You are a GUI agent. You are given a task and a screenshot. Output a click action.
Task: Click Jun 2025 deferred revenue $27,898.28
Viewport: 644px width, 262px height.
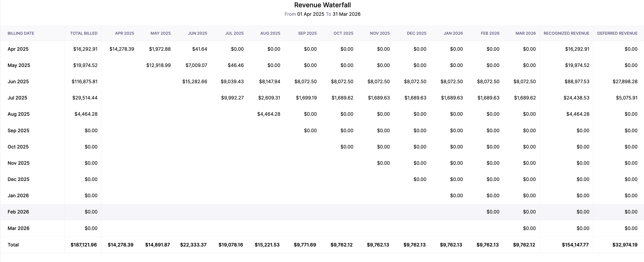click(x=625, y=82)
